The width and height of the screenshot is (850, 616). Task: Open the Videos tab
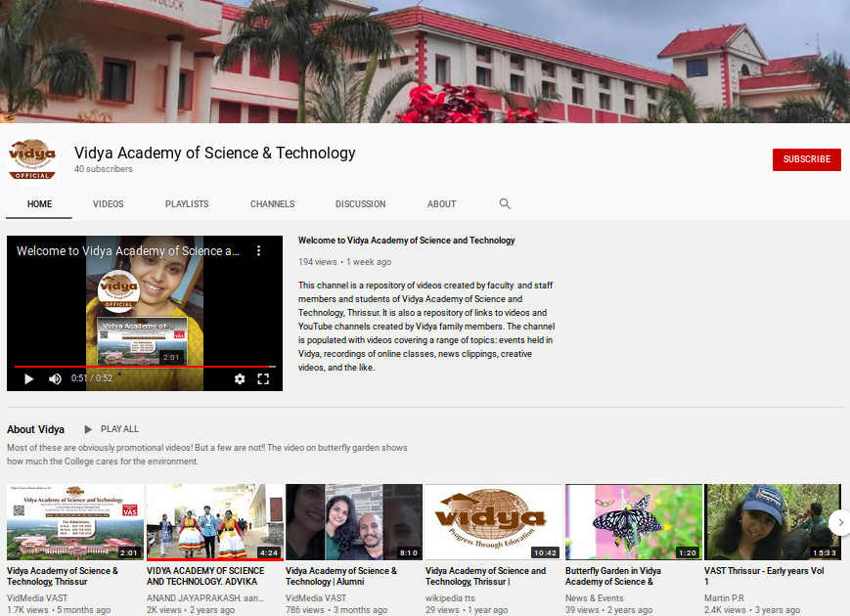coord(108,204)
